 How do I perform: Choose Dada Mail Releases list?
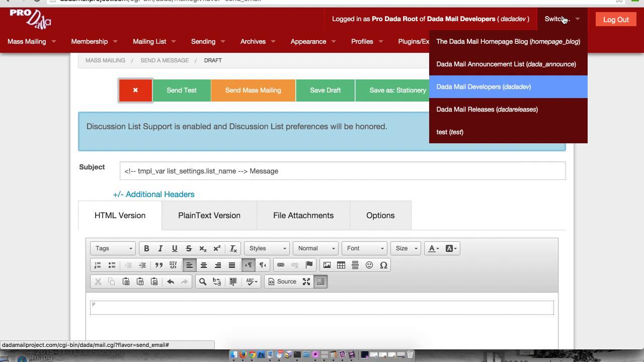508,109
